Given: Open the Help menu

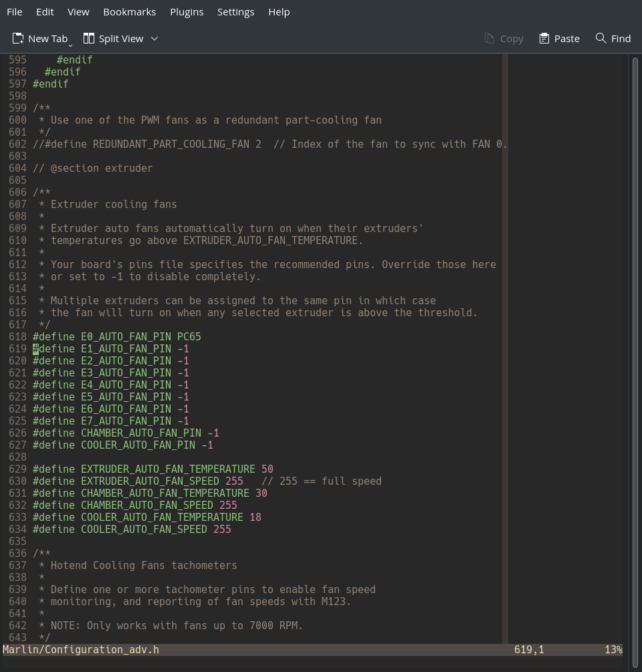Looking at the screenshot, I should tap(279, 12).
